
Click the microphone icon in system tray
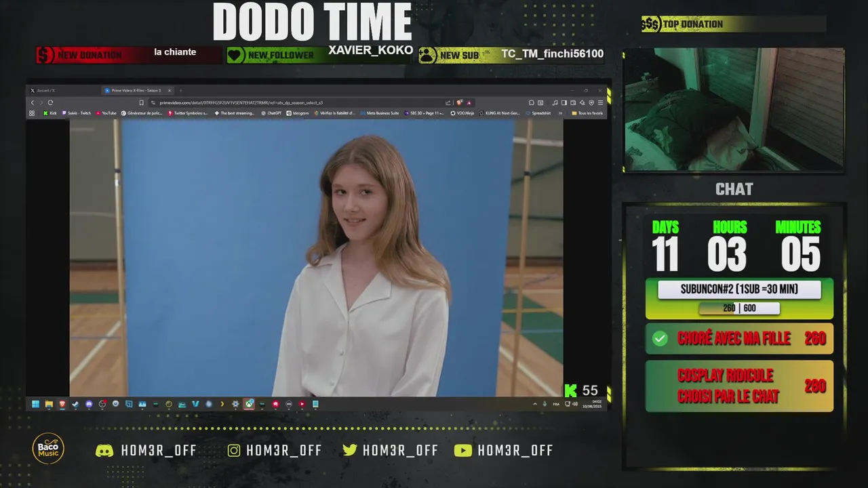pos(545,404)
